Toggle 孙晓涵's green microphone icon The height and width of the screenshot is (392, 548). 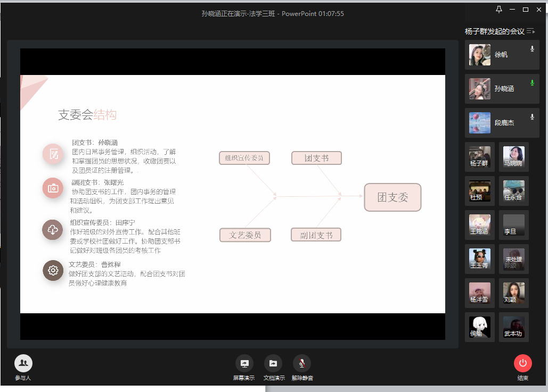coord(531,83)
